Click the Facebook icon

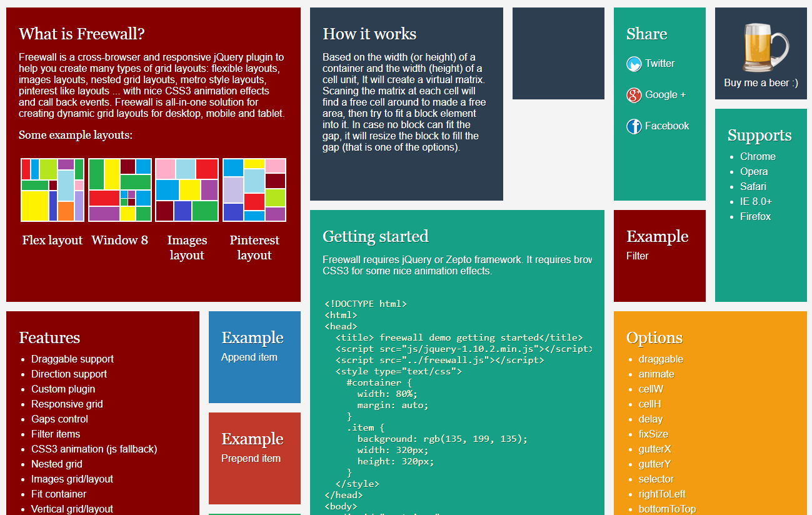[634, 126]
